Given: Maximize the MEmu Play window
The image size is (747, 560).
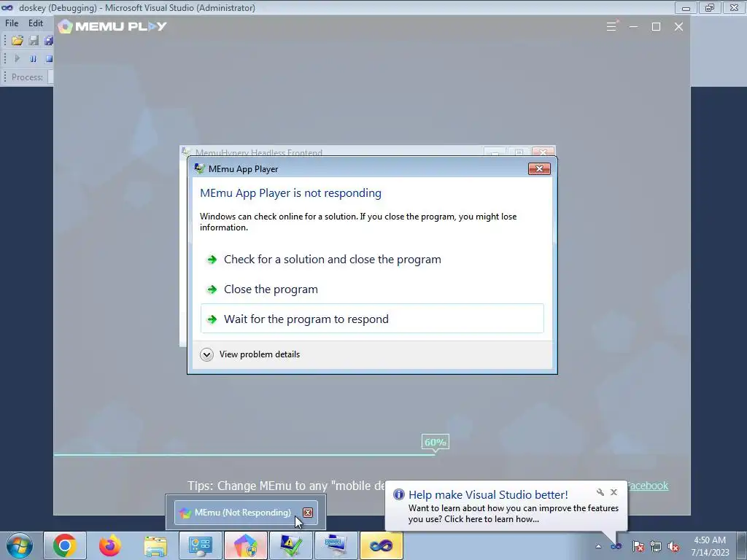Looking at the screenshot, I should coord(656,27).
